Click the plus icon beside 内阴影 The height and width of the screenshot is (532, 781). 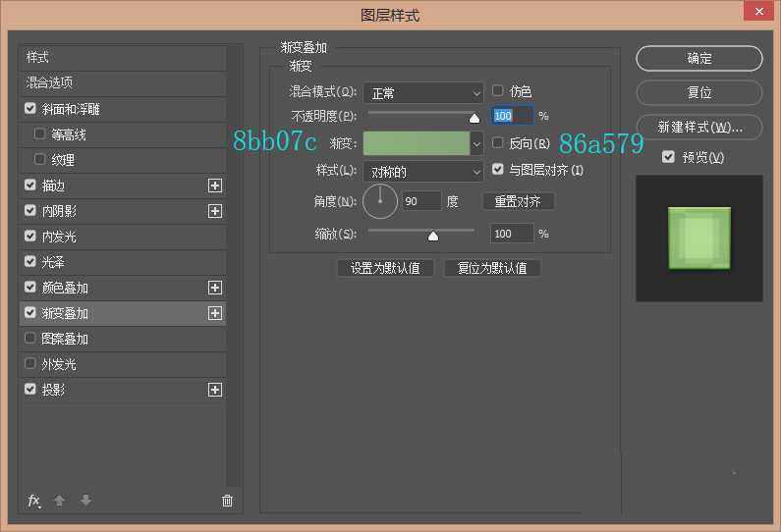(x=215, y=211)
